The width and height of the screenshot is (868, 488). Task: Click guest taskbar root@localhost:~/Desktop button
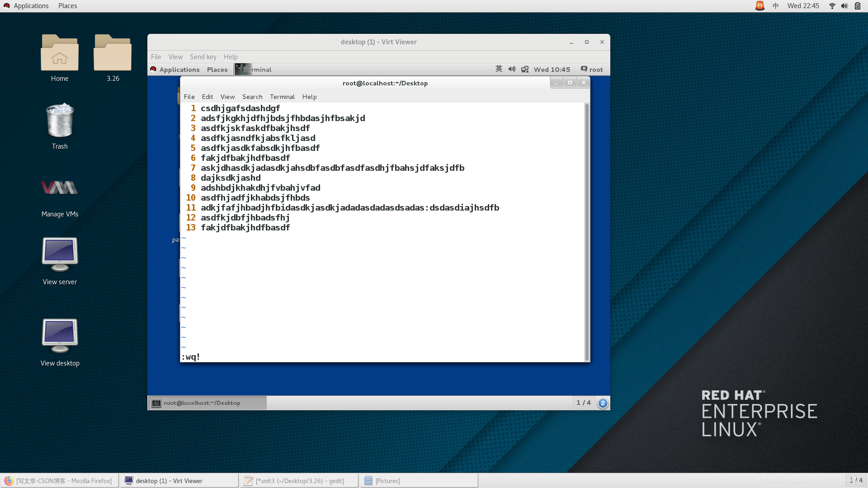click(x=208, y=403)
